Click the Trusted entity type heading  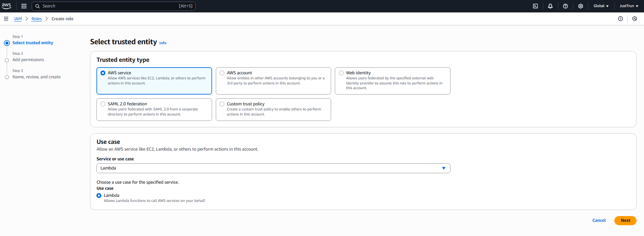(123, 60)
